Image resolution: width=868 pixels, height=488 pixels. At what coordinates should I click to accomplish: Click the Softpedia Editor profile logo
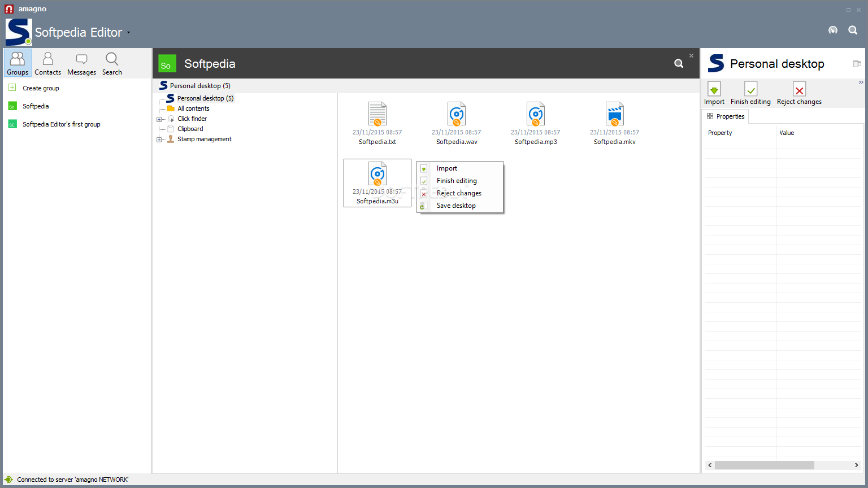point(19,32)
